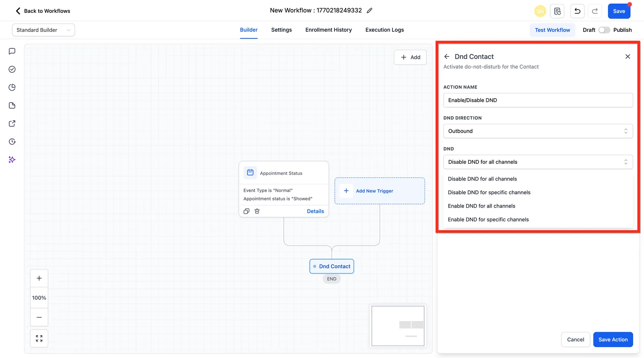Image resolution: width=644 pixels, height=358 pixels.
Task: Click the Action Name input field
Action: pos(538,100)
